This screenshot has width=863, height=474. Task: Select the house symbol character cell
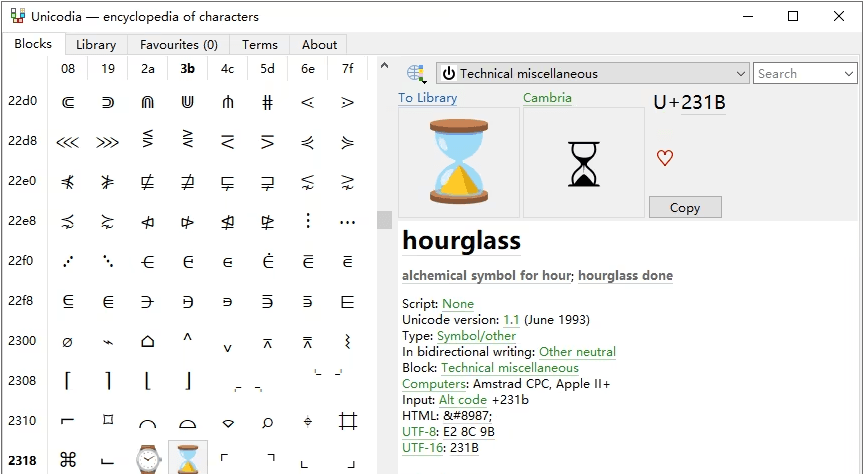(148, 341)
